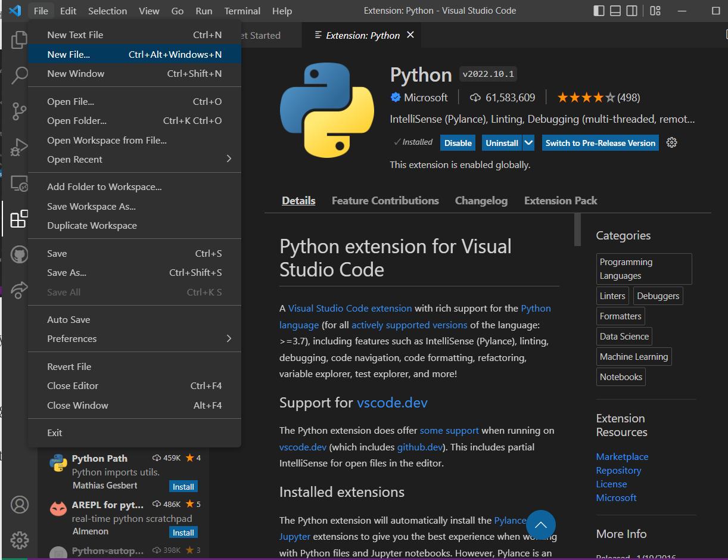Toggle the bottom panel layout icon

(x=615, y=11)
